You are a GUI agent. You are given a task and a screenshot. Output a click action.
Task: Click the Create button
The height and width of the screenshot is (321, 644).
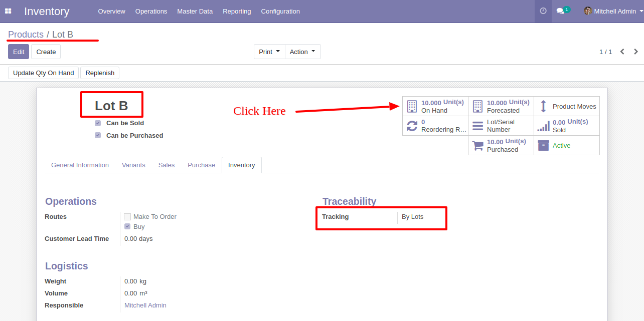tap(46, 52)
